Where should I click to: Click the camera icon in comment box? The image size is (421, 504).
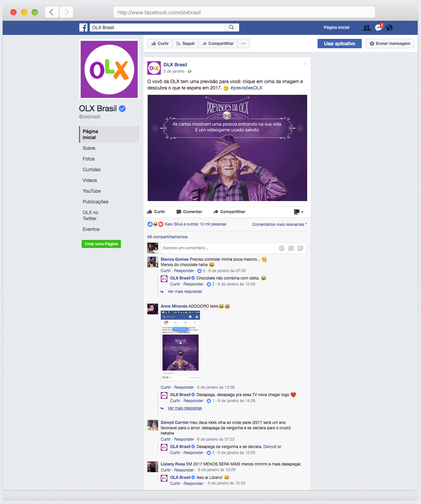click(291, 248)
